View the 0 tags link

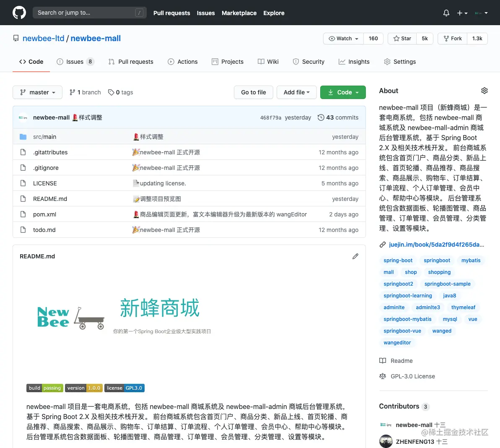click(x=121, y=92)
